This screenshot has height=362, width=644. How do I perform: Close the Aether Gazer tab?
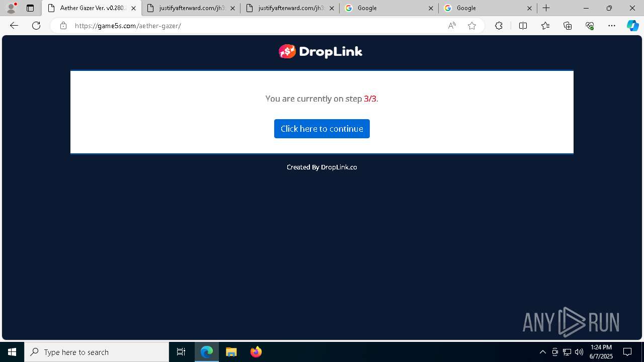tap(133, 8)
